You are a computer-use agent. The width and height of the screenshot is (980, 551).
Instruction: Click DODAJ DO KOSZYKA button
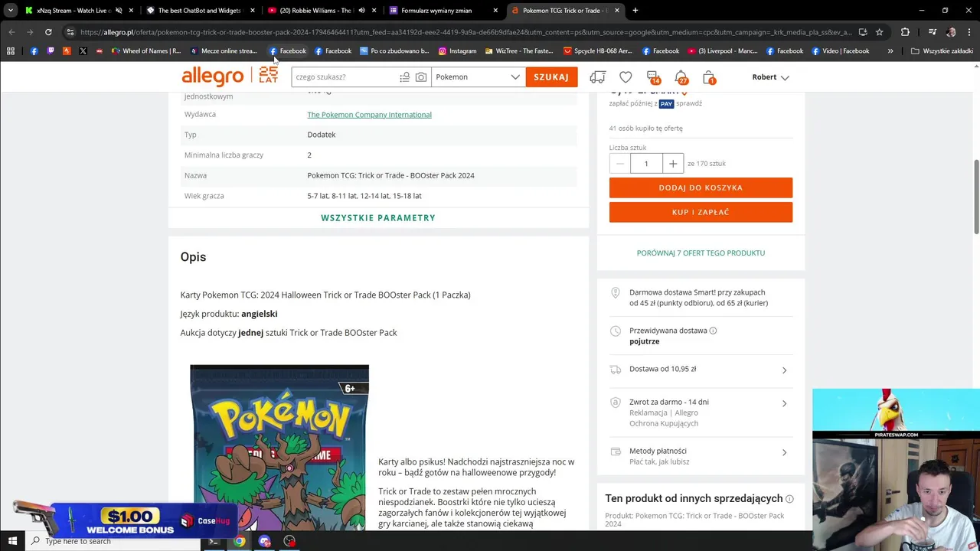[701, 187]
